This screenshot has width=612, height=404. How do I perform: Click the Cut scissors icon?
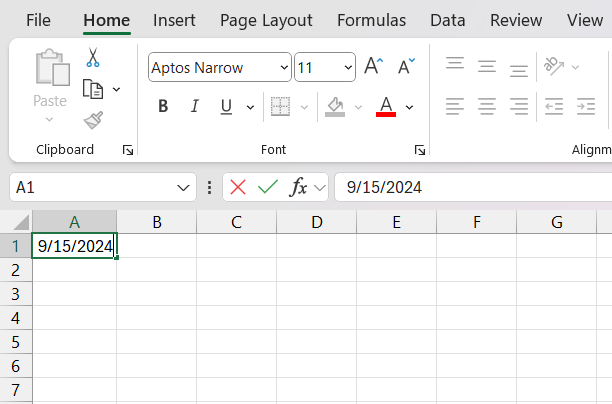(x=93, y=57)
